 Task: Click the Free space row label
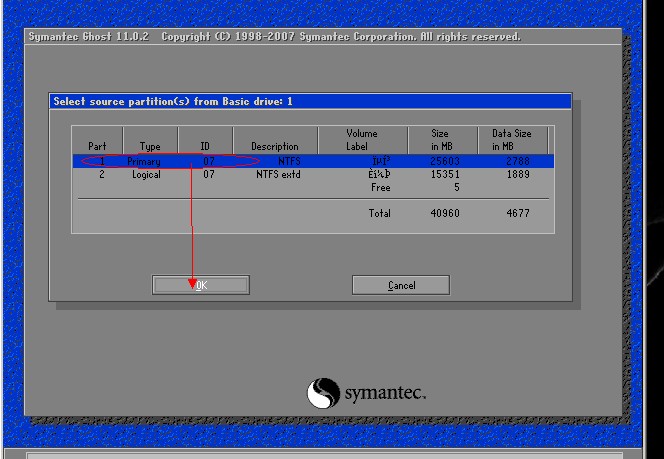pyautogui.click(x=381, y=188)
